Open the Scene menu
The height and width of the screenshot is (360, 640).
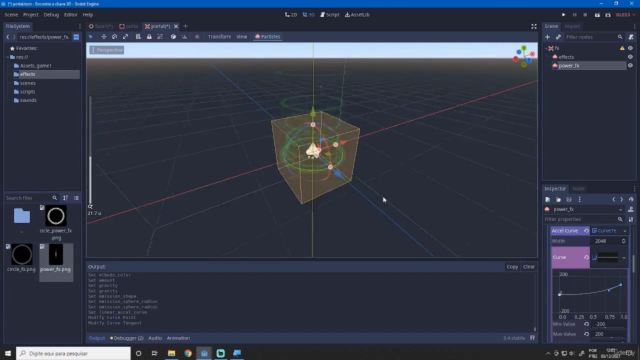[11, 15]
